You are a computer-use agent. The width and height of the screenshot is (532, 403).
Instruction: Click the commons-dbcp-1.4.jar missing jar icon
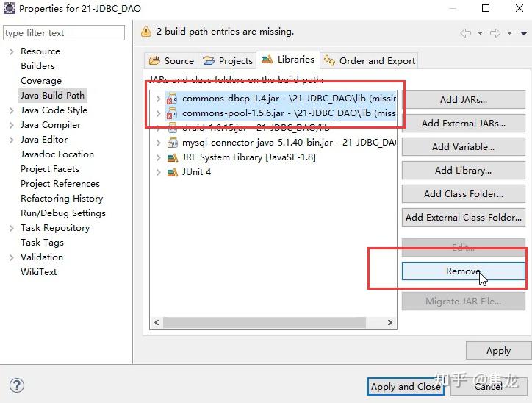click(172, 99)
